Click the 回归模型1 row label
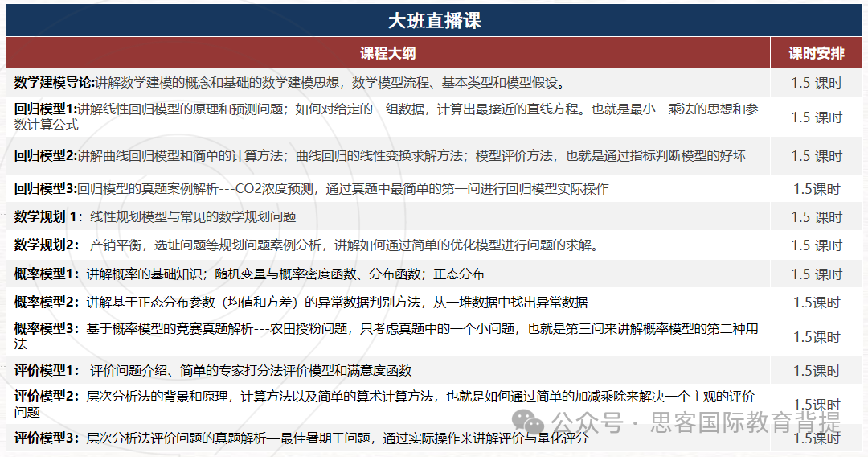868x457 pixels. 45,109
